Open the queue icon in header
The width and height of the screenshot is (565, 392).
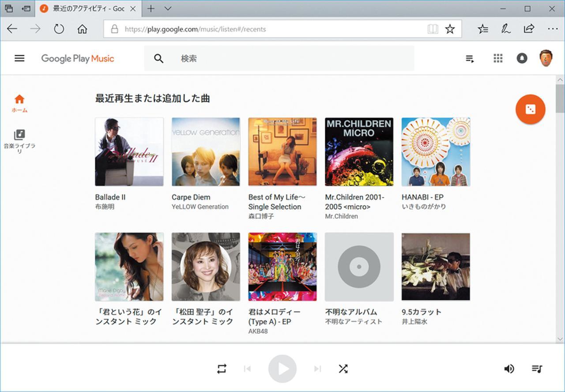(x=470, y=59)
